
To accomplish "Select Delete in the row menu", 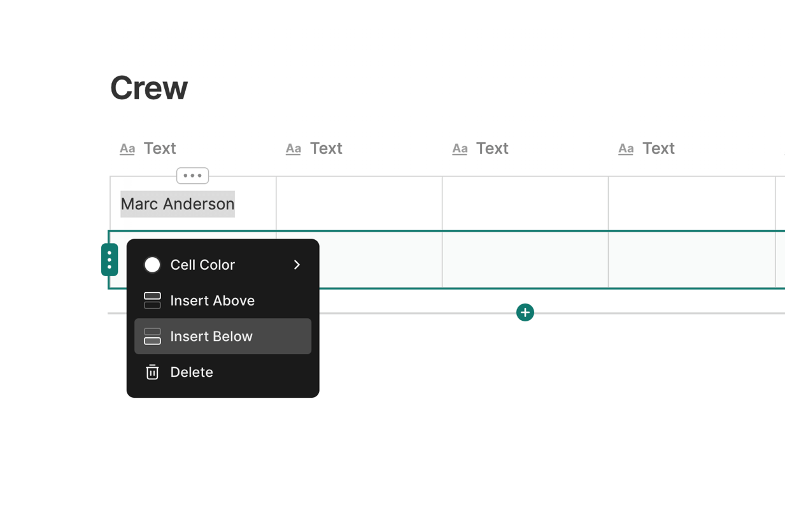I will pyautogui.click(x=192, y=372).
